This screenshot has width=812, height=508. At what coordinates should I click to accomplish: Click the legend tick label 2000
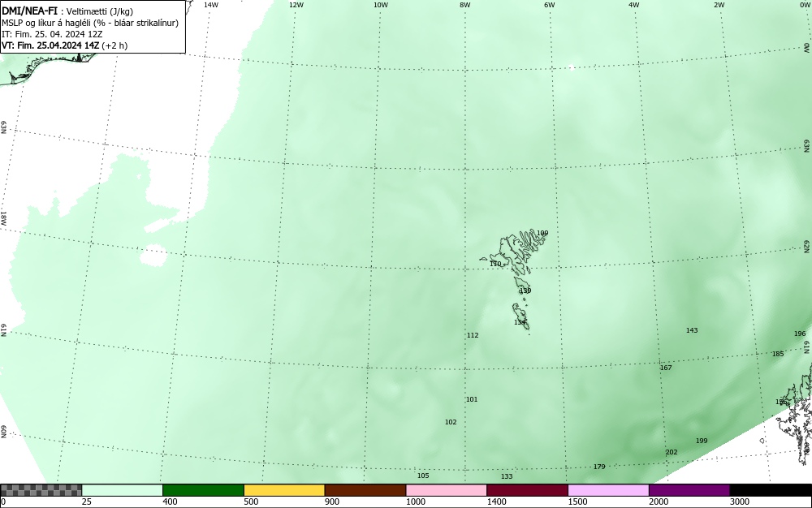tap(659, 502)
